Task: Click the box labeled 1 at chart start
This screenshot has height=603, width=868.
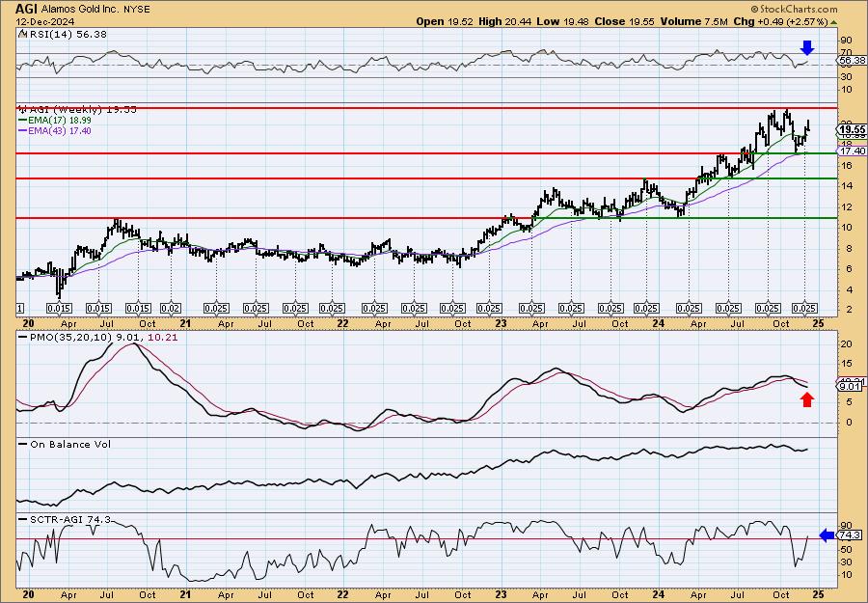Action: pyautogui.click(x=20, y=309)
